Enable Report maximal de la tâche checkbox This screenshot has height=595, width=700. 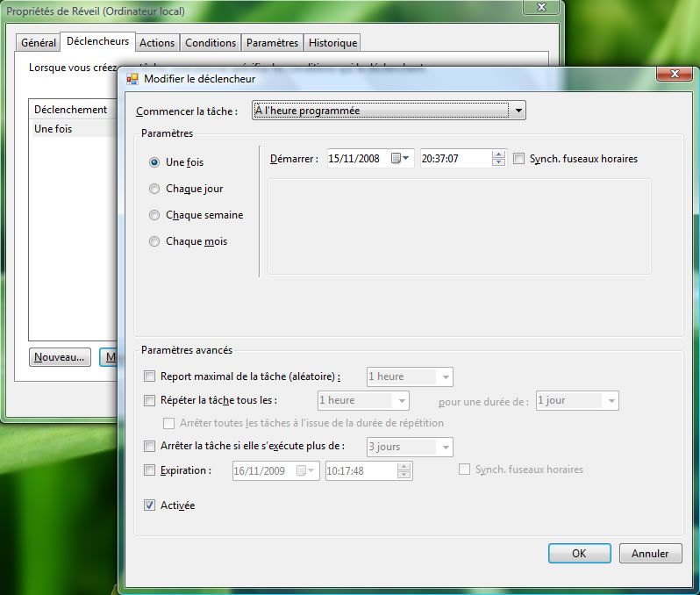149,376
